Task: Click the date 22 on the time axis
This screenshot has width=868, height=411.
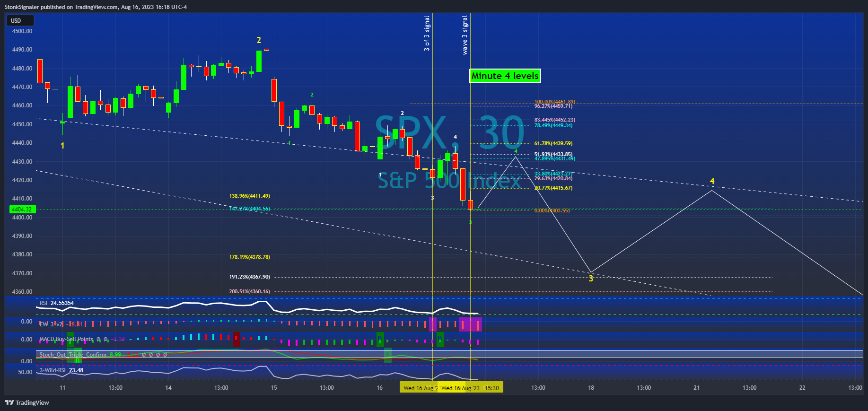Action: point(802,388)
